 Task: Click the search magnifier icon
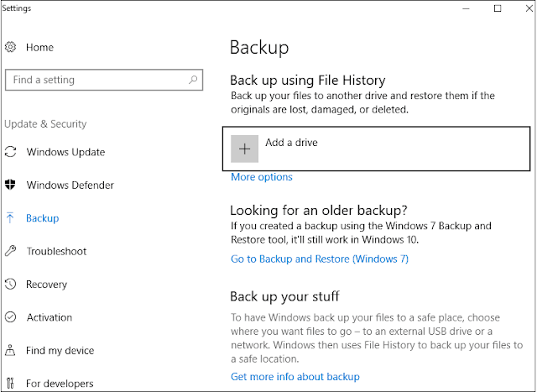193,80
